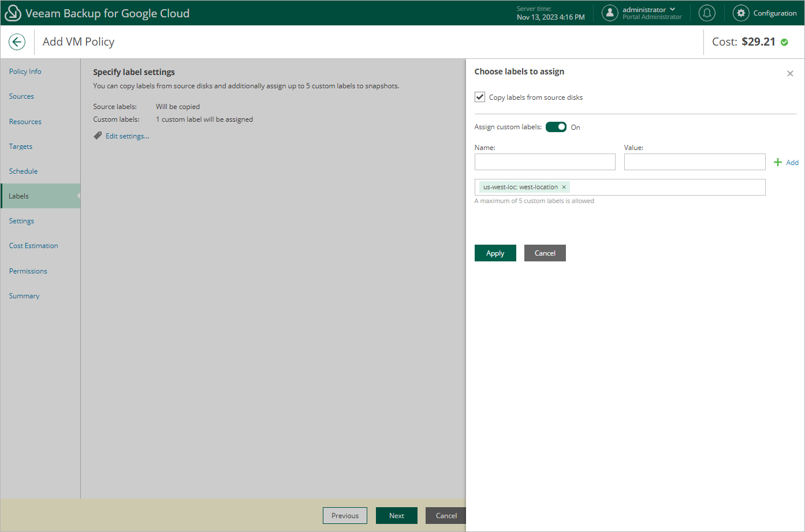
Task: Open the Settings step
Action: pos(21,221)
